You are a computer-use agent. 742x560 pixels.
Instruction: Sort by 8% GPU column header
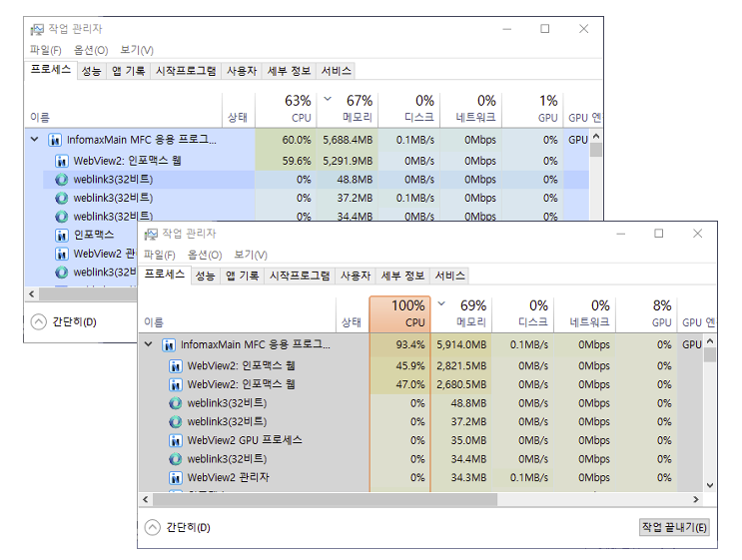647,314
